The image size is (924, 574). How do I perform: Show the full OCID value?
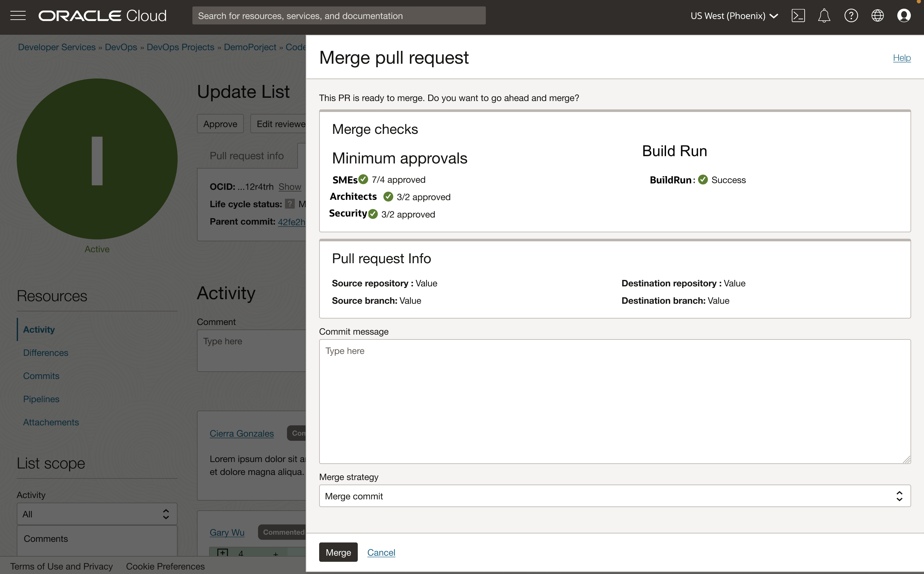point(290,186)
